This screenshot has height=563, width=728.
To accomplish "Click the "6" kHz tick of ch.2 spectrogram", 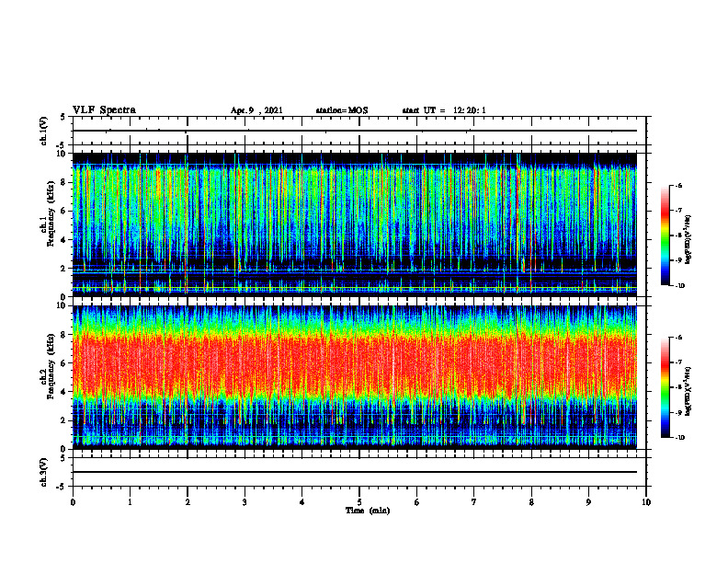I will 64,363.
